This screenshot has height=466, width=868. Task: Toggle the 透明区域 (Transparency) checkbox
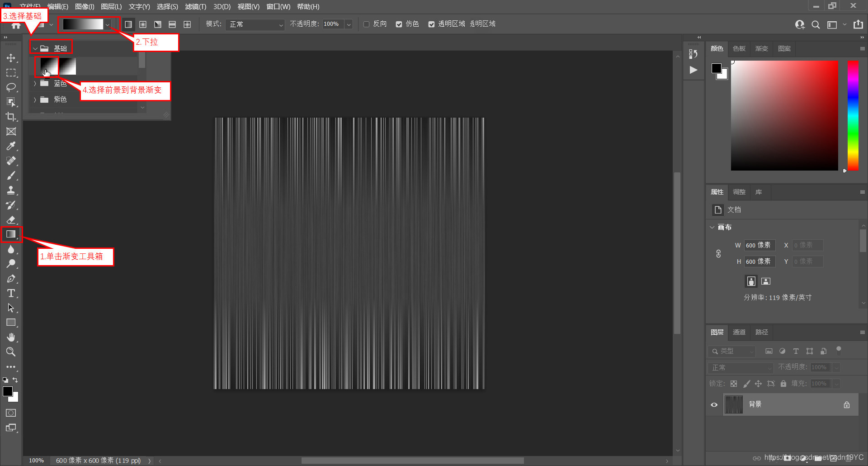pos(431,24)
